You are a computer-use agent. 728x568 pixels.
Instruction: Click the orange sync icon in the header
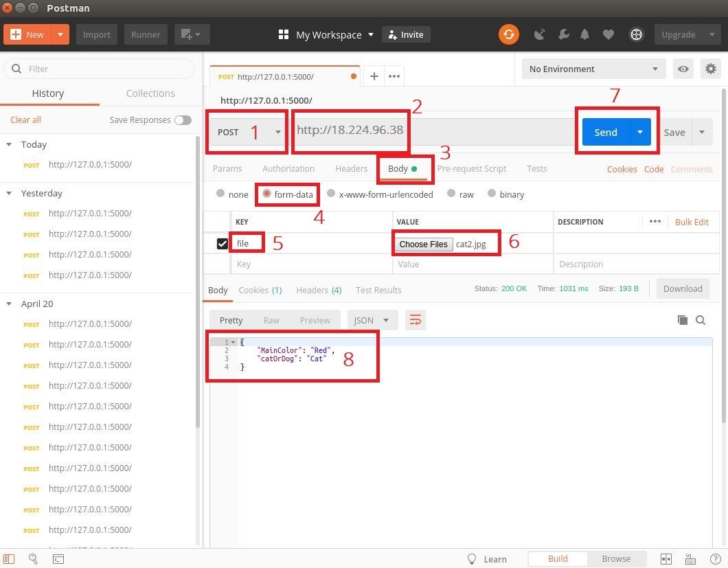pos(509,34)
